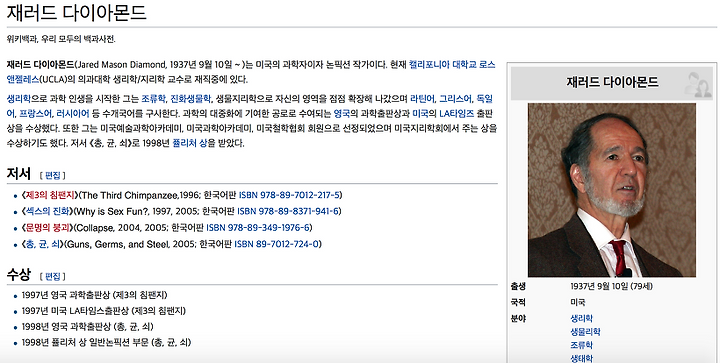Open 캘리포니아 대학교 로스앤젤레스 link
This screenshot has height=363, width=720.
[x=452, y=65]
